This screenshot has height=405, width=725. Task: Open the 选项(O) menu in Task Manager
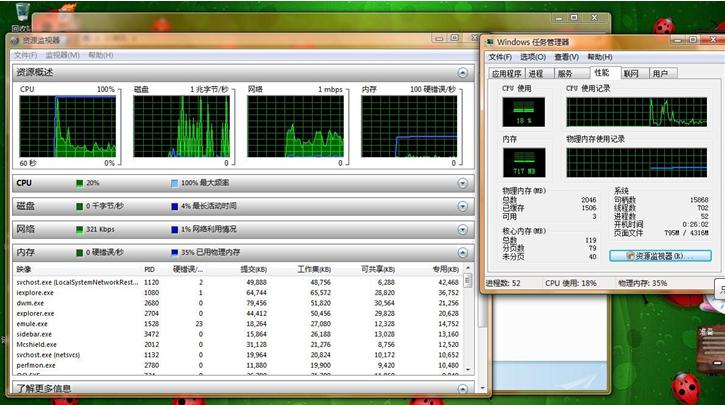(533, 57)
